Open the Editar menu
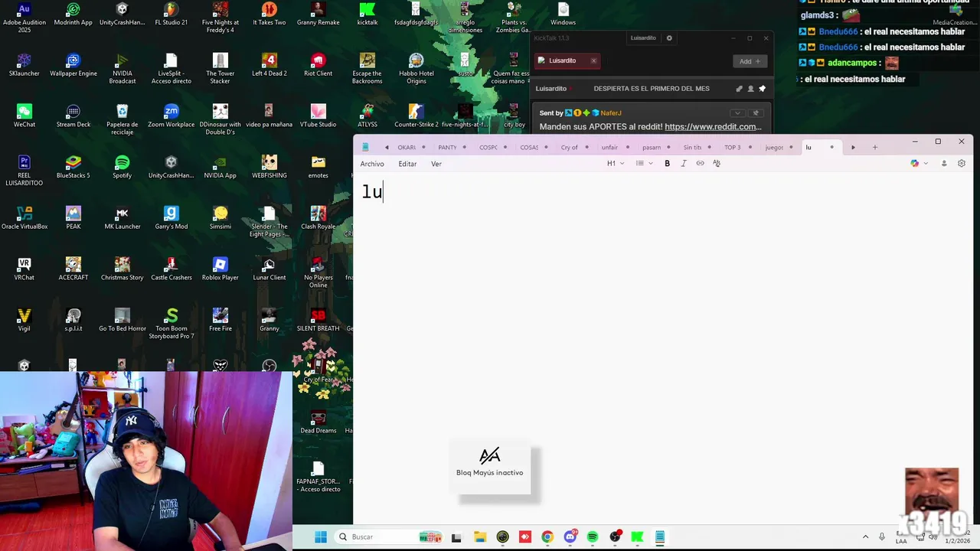This screenshot has height=551, width=980. click(407, 164)
